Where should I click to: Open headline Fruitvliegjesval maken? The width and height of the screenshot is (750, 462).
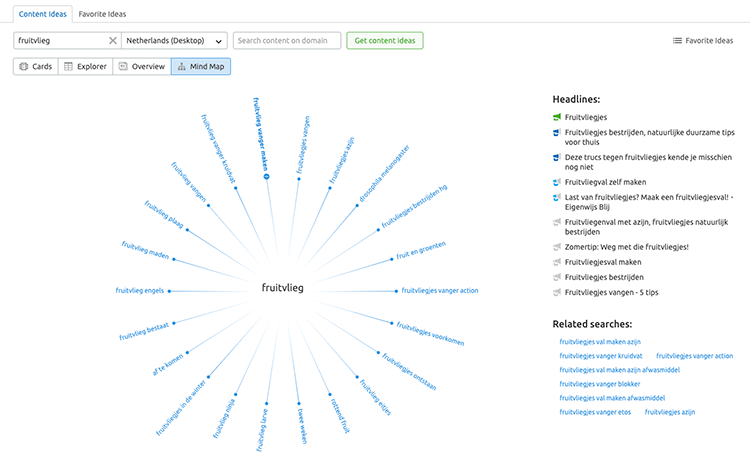603,262
